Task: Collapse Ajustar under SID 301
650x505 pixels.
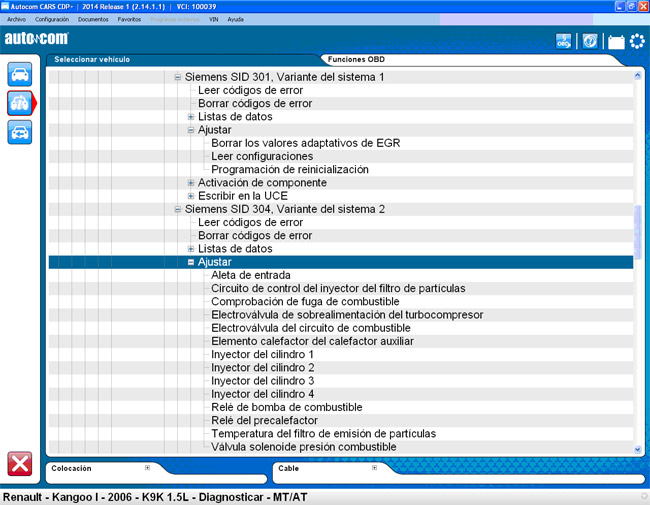Action: tap(191, 130)
